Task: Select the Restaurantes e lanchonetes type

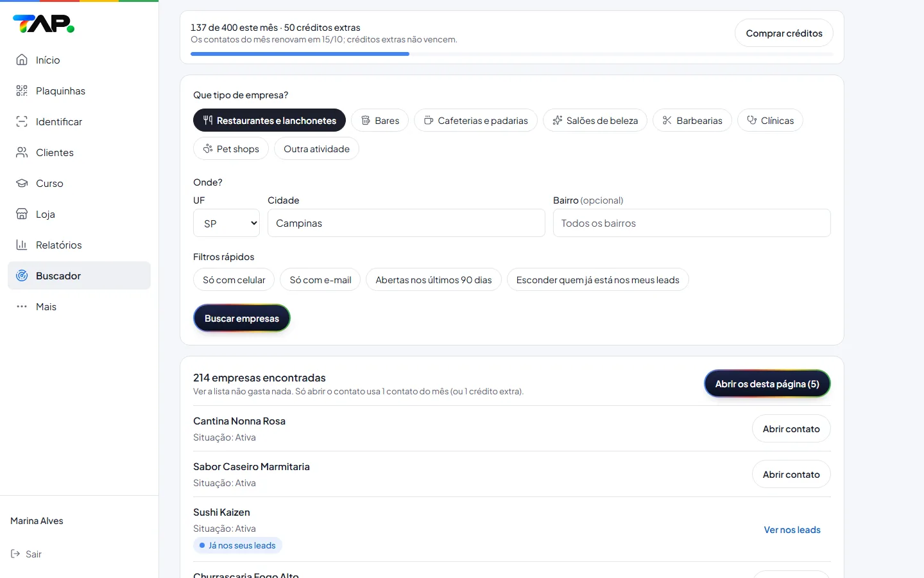Action: point(269,120)
